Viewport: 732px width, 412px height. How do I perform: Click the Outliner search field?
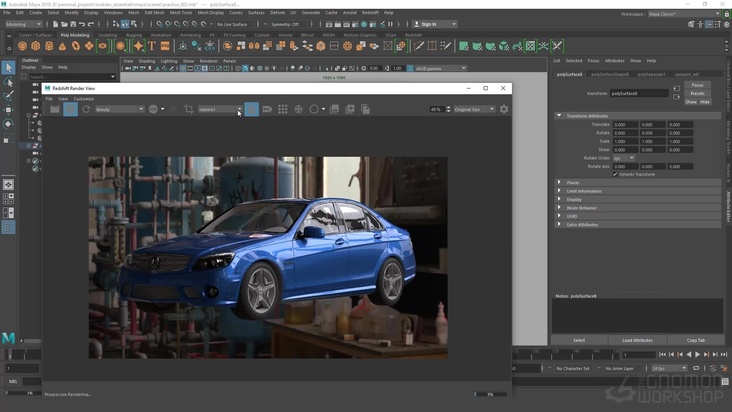71,77
